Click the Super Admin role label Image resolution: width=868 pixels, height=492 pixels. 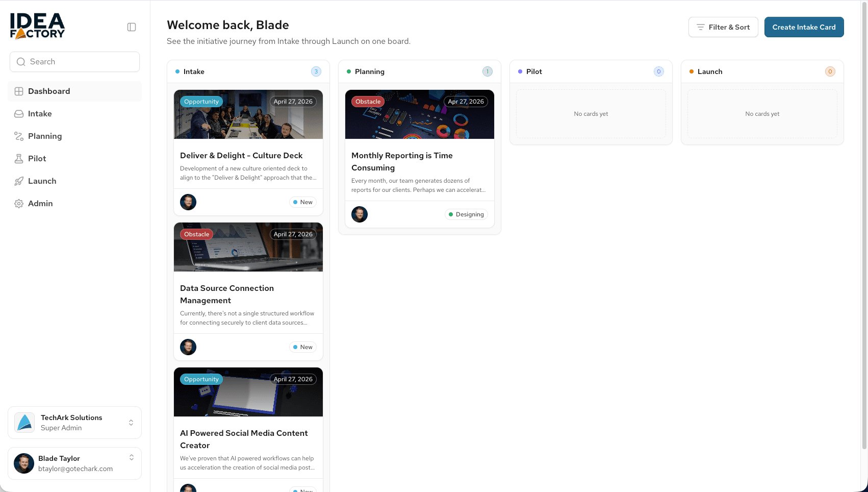[x=61, y=428]
